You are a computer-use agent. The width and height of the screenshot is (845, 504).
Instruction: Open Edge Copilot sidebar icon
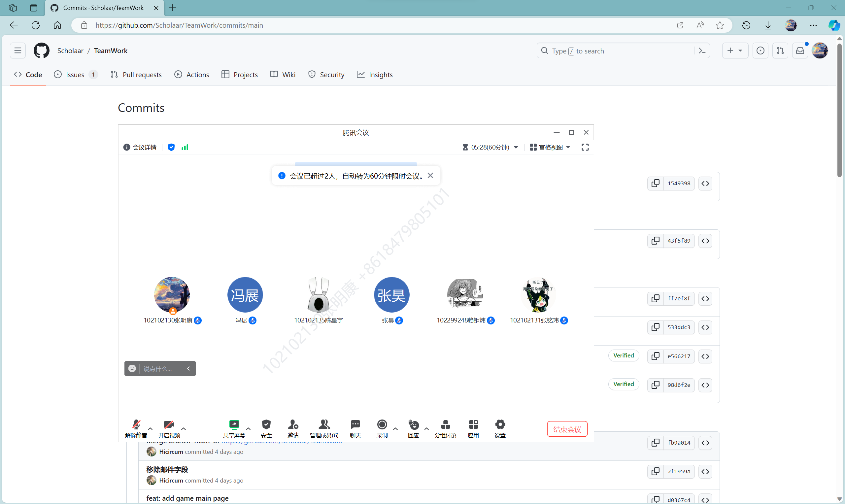[834, 25]
